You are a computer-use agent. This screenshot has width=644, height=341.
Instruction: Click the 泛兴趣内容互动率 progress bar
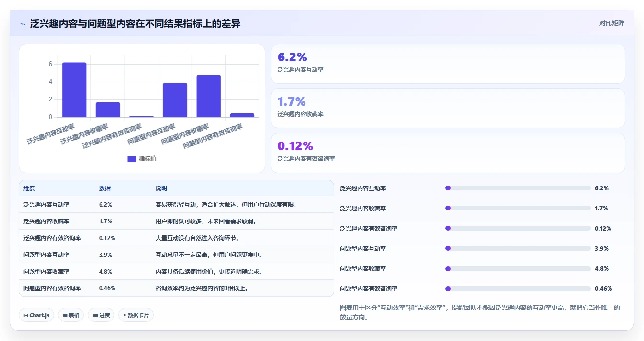point(518,188)
